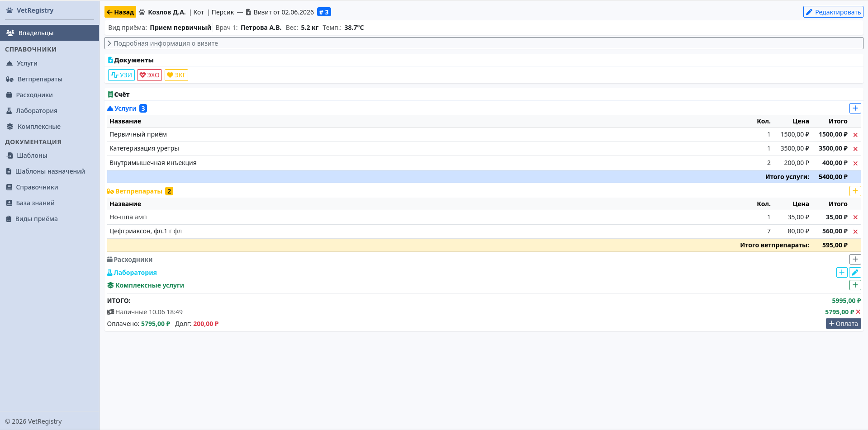Viewport: 868px width, 430px height.
Task: Click Лаборатория section heading
Action: point(135,273)
